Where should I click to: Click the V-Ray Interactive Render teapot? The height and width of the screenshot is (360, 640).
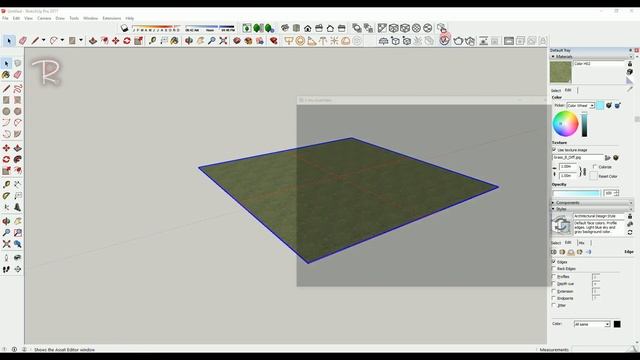pos(470,40)
